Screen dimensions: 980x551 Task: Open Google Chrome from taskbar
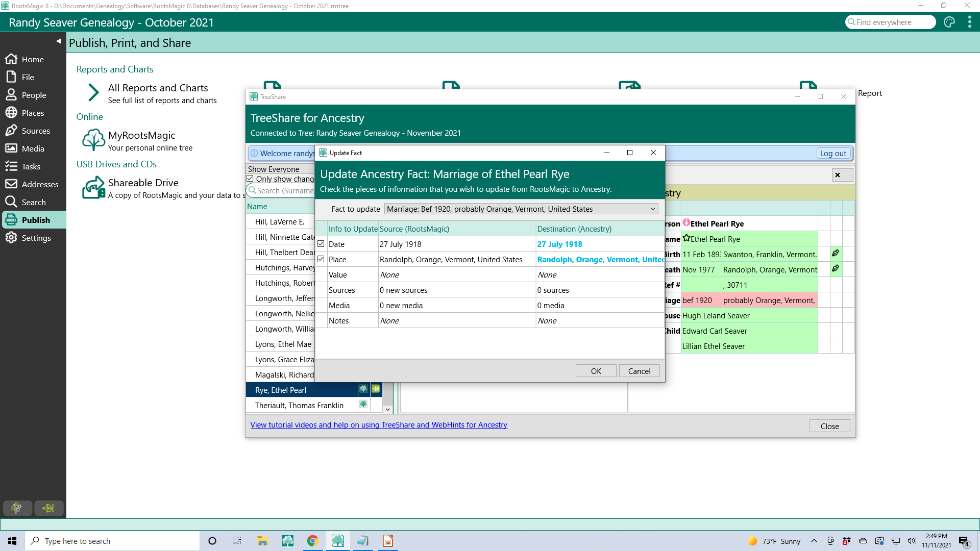pyautogui.click(x=312, y=541)
